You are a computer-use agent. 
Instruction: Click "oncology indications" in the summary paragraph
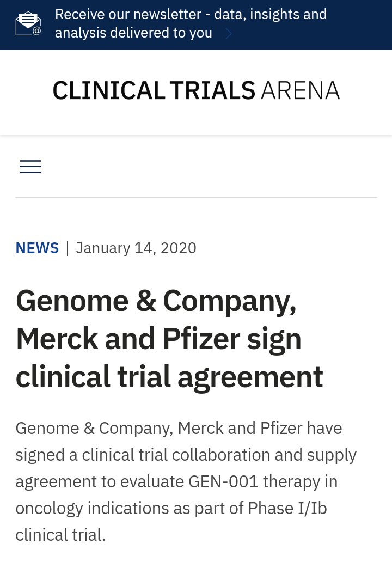(x=88, y=508)
